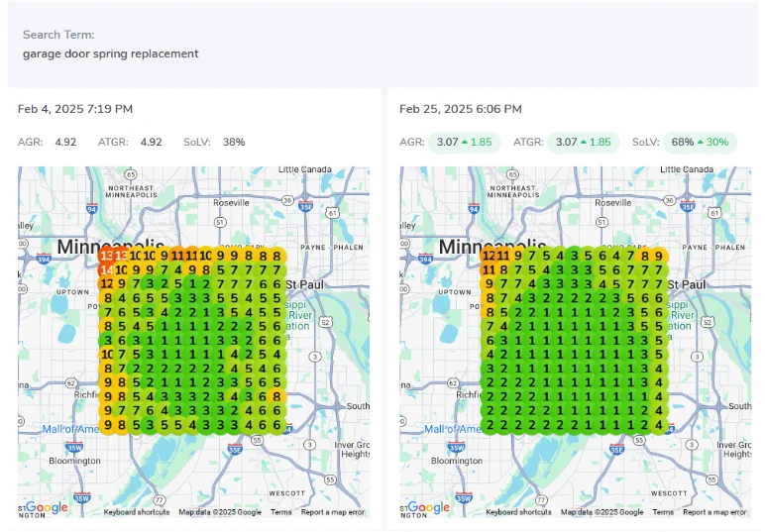Click the Google logo on the right map

coord(428,507)
